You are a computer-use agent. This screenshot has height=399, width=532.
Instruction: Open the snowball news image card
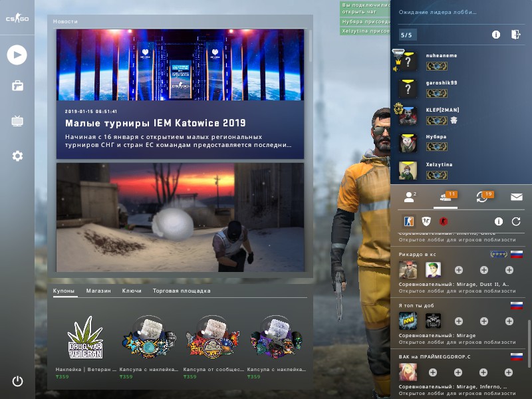click(x=180, y=217)
